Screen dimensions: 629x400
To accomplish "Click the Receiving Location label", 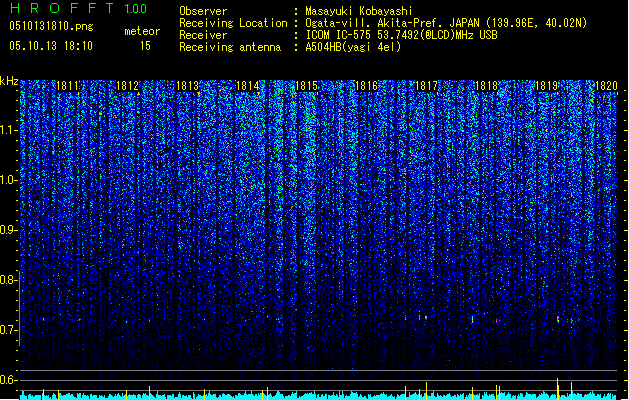I will pyautogui.click(x=233, y=23).
